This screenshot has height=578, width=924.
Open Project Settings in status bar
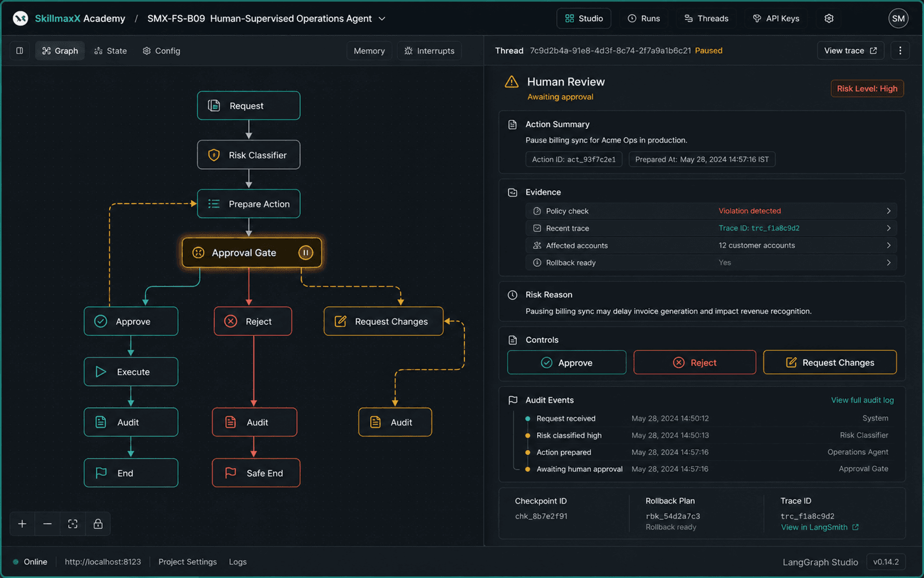[188, 562]
